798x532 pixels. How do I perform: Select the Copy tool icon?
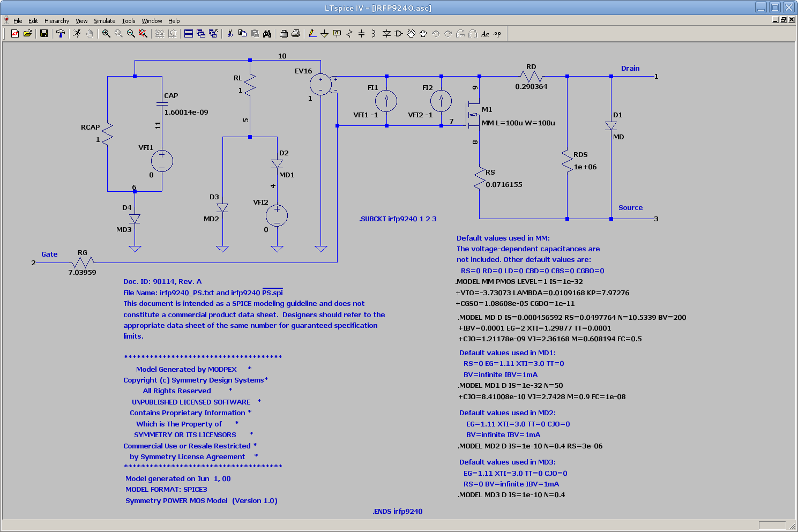coord(242,34)
